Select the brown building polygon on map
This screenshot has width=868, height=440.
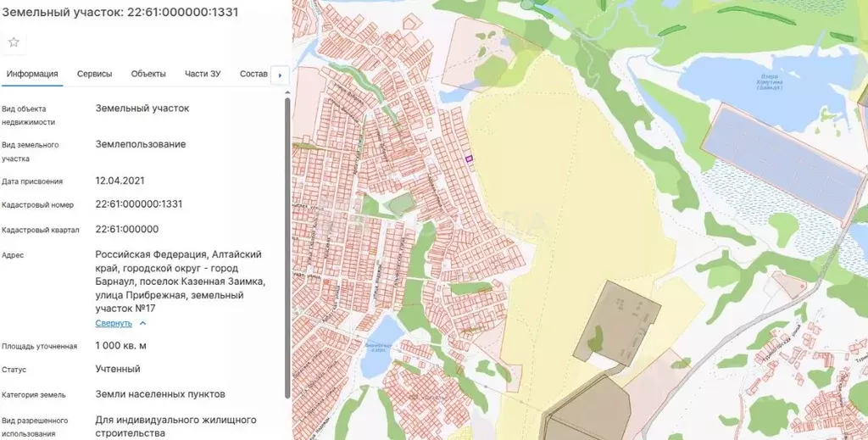(x=619, y=322)
